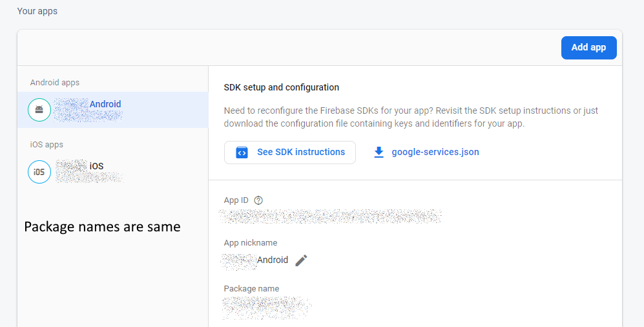Download the google-services.json file

click(x=435, y=153)
